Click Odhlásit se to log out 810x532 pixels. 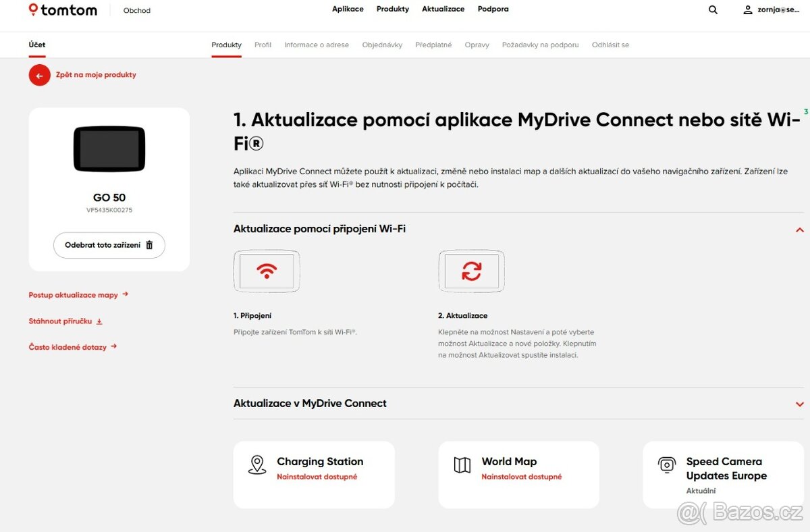[610, 45]
